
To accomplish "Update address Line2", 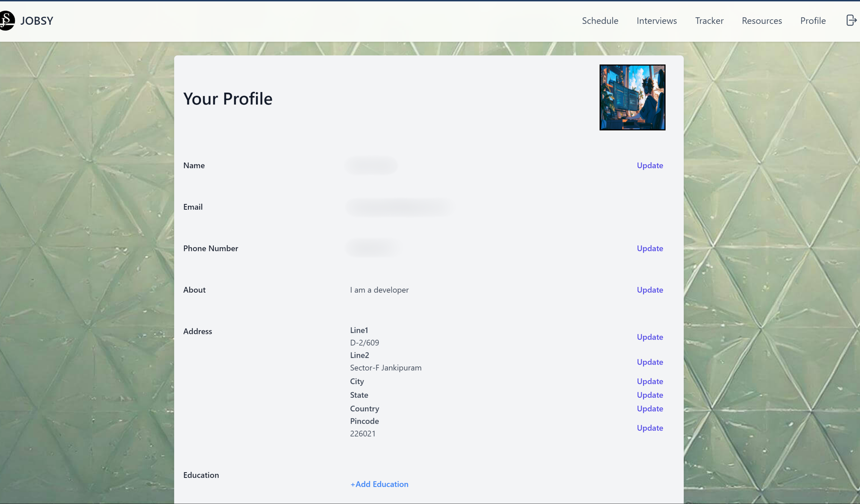I will pos(649,362).
